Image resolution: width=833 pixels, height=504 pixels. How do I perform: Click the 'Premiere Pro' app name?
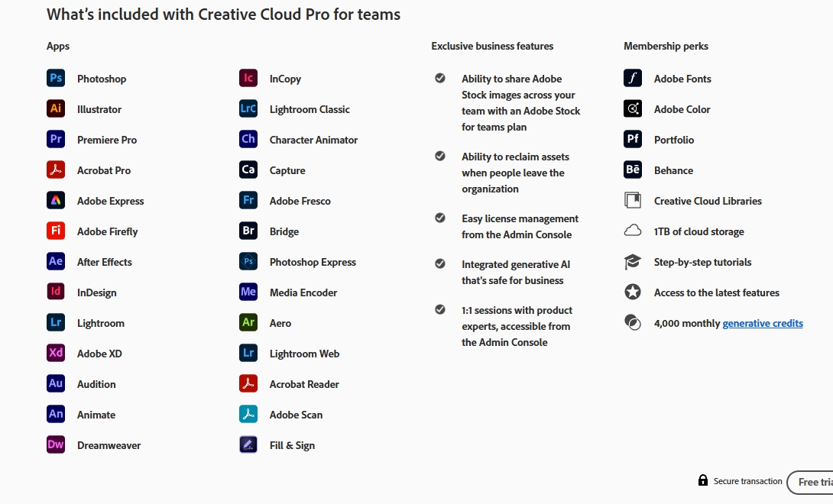pyautogui.click(x=107, y=140)
